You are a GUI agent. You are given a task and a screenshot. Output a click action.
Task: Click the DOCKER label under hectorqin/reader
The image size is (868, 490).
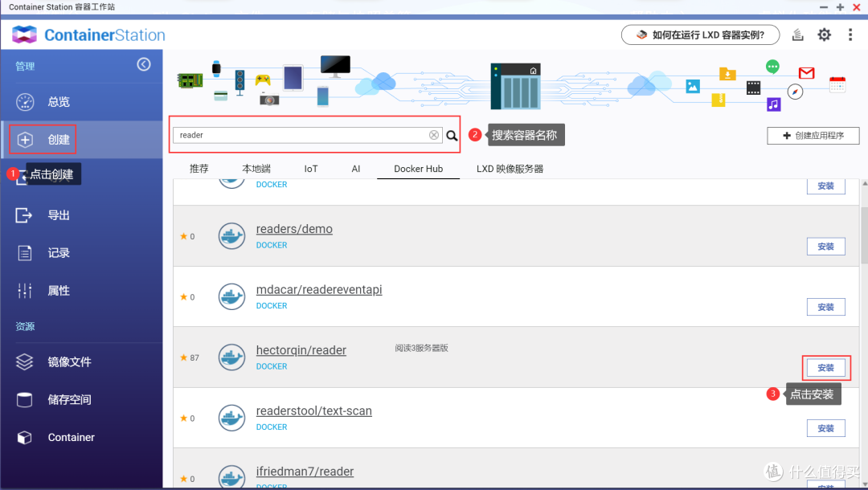click(x=272, y=366)
